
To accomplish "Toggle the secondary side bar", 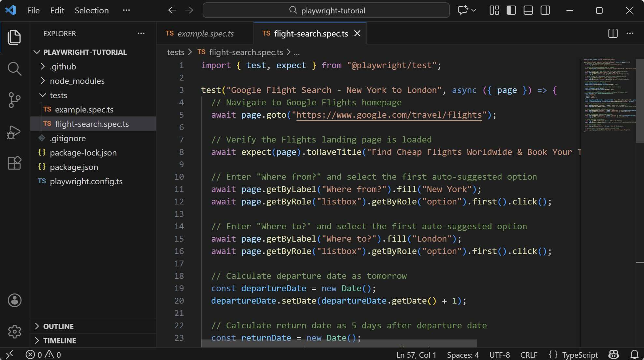I will tap(545, 10).
